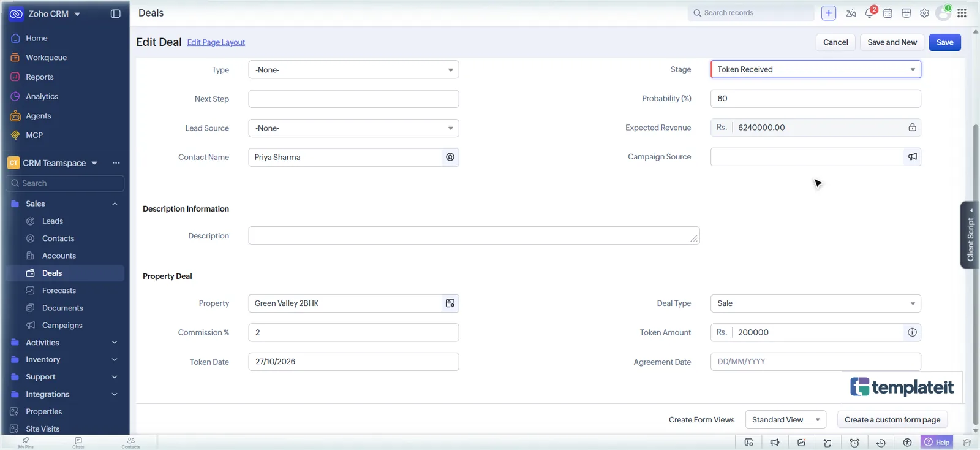Open the Client Script side panel
The width and height of the screenshot is (980, 450).
(x=970, y=235)
